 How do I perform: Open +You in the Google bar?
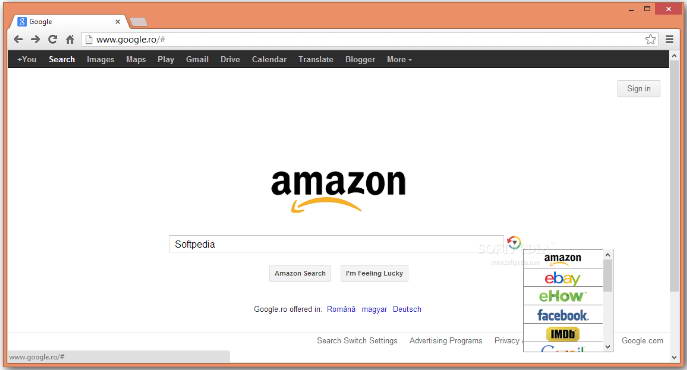point(27,59)
